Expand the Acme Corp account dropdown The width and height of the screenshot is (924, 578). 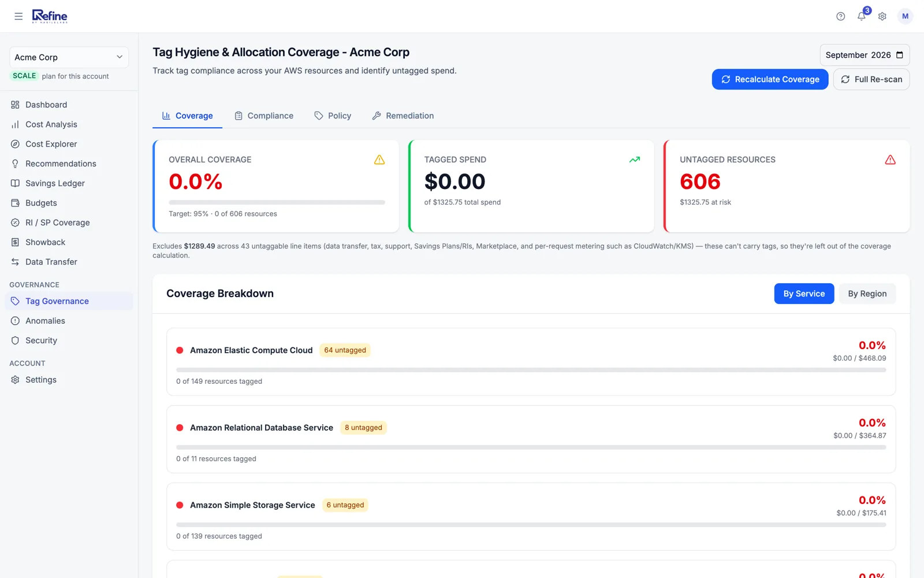click(69, 57)
